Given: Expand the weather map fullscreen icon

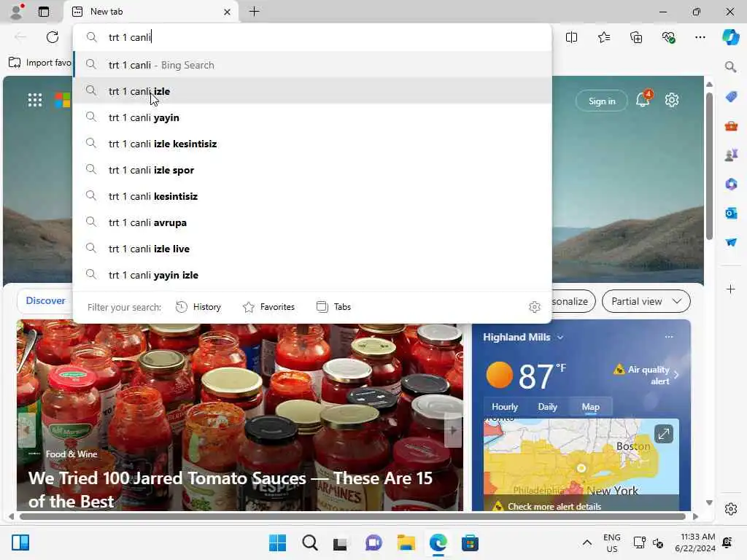Looking at the screenshot, I should click(x=663, y=434).
